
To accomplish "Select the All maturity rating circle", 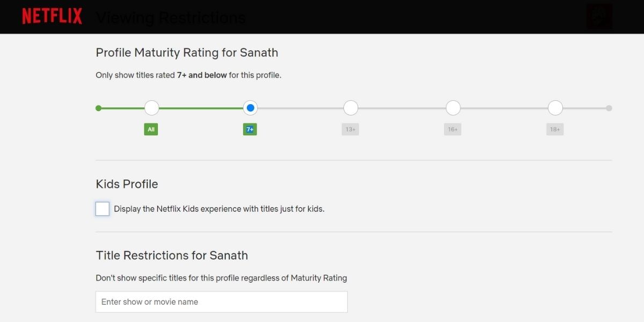I will (x=151, y=108).
